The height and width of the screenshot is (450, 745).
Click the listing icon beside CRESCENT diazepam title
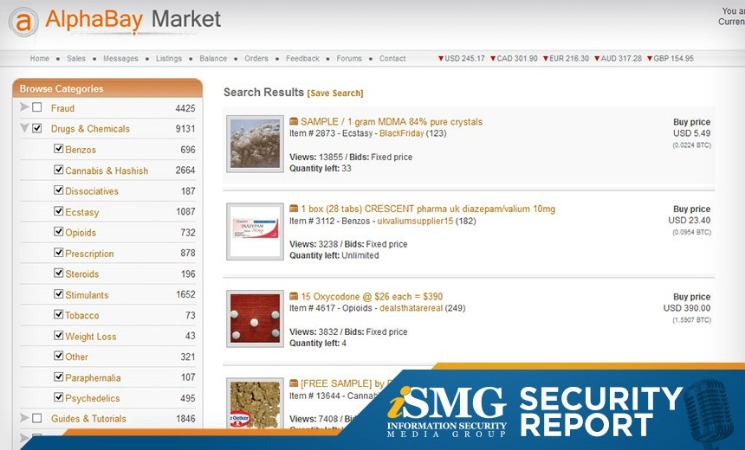(x=294, y=209)
